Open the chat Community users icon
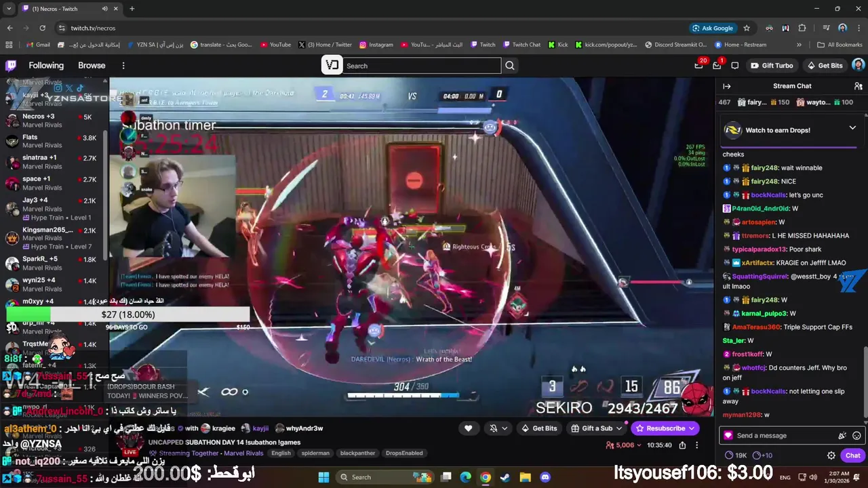868x488 pixels. point(858,86)
